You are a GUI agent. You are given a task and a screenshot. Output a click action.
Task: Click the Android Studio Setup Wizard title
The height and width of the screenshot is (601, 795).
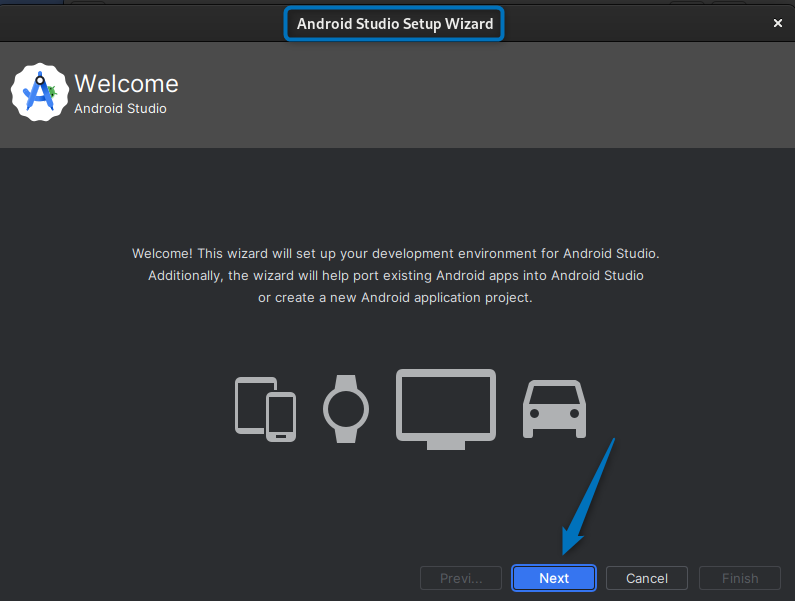[394, 24]
